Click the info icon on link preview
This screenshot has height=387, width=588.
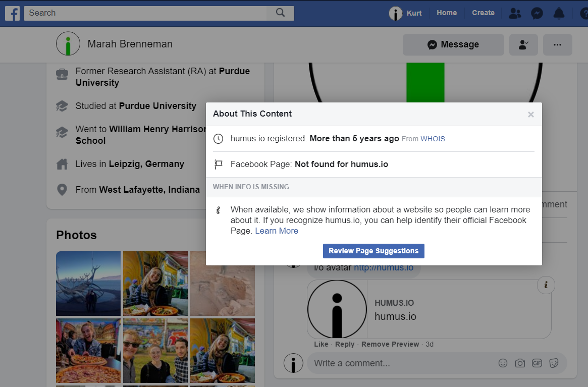tap(546, 285)
